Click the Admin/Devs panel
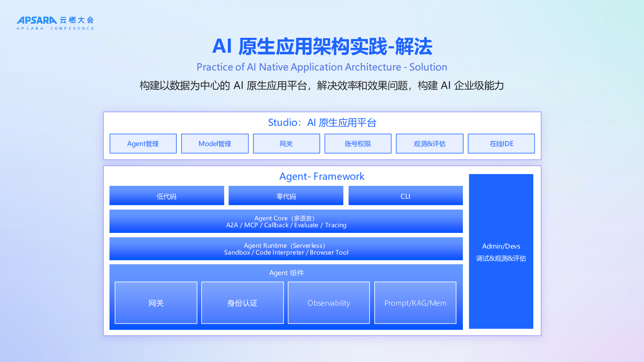 click(501, 251)
